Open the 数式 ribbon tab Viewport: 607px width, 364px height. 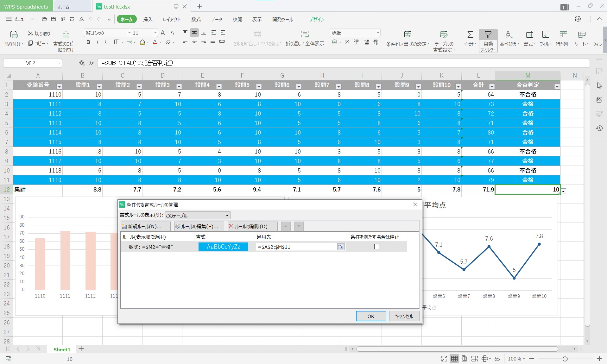pyautogui.click(x=196, y=19)
